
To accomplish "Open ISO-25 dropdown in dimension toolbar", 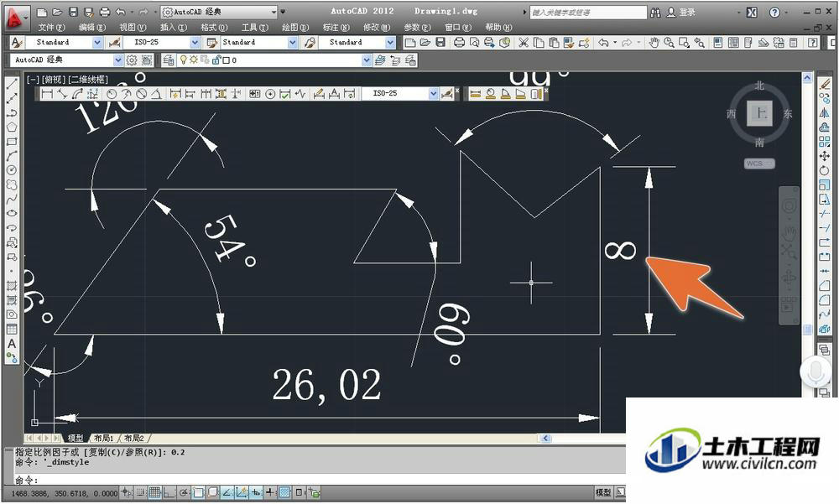I will click(x=434, y=94).
